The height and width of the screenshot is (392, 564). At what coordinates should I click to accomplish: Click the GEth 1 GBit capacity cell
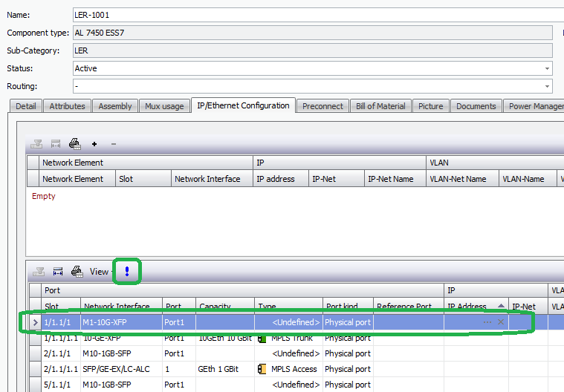225,369
